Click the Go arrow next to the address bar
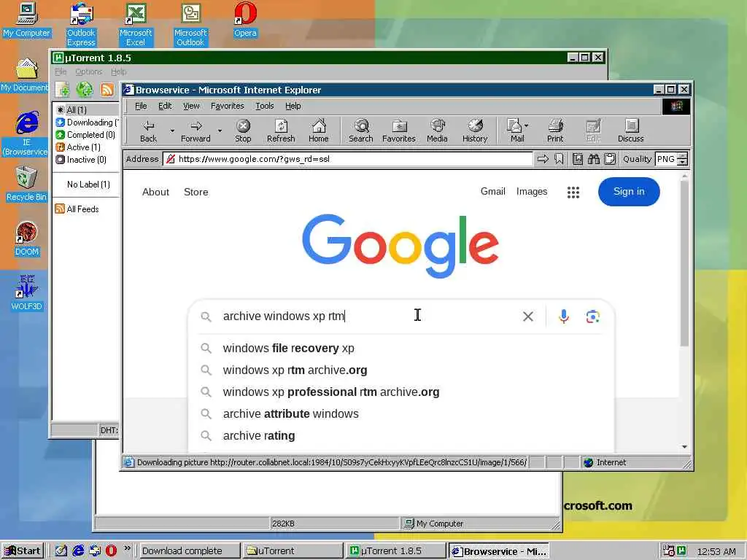Viewport: 747px width, 560px height. [543, 159]
